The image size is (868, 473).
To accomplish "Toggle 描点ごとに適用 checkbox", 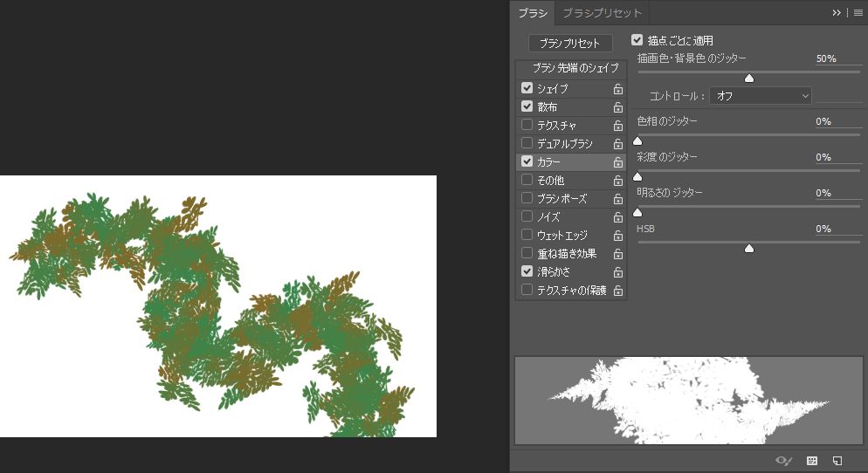I will (x=637, y=40).
